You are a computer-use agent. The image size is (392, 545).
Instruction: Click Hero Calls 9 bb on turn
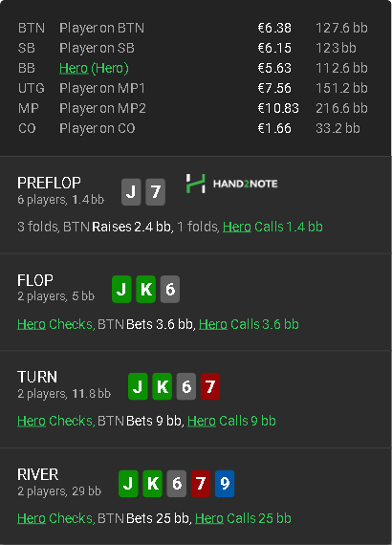pos(231,421)
